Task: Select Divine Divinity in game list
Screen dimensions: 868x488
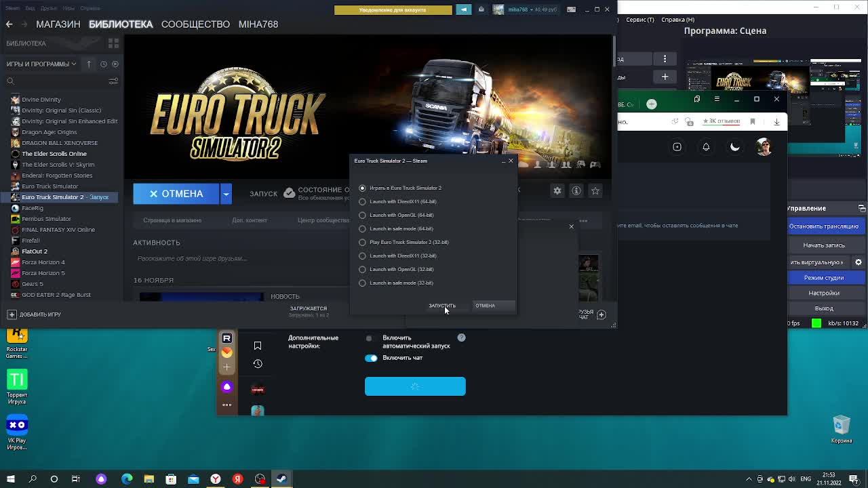Action: click(x=41, y=100)
